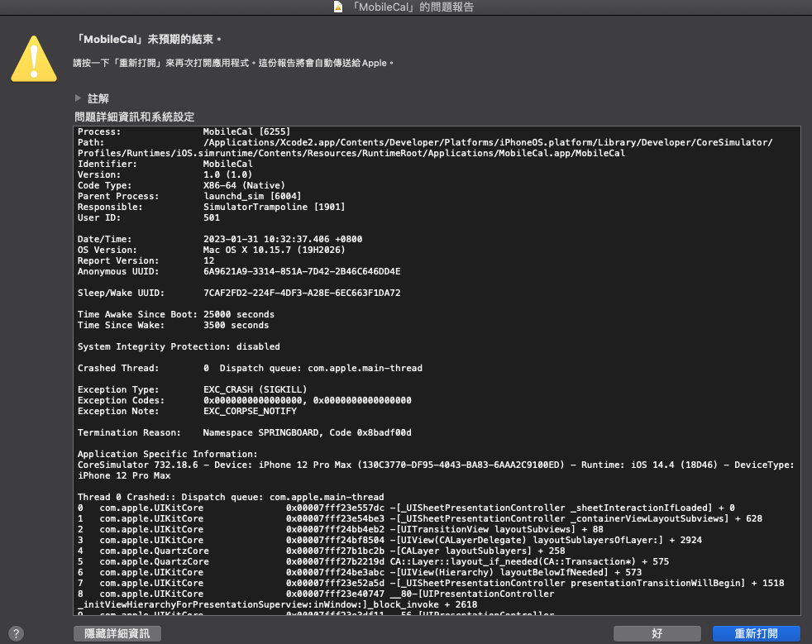
Task: Click stack frame 4 CALayer layoutSublayers
Action: pos(322,551)
